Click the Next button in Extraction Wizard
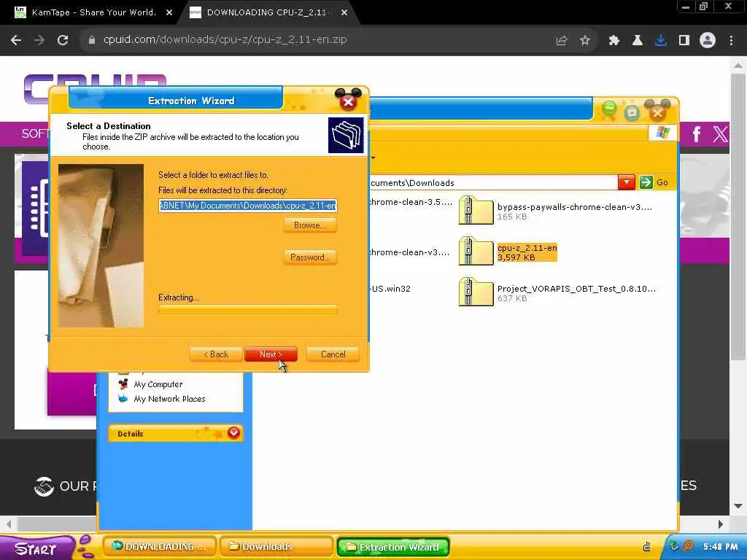This screenshot has width=747, height=560. (271, 354)
